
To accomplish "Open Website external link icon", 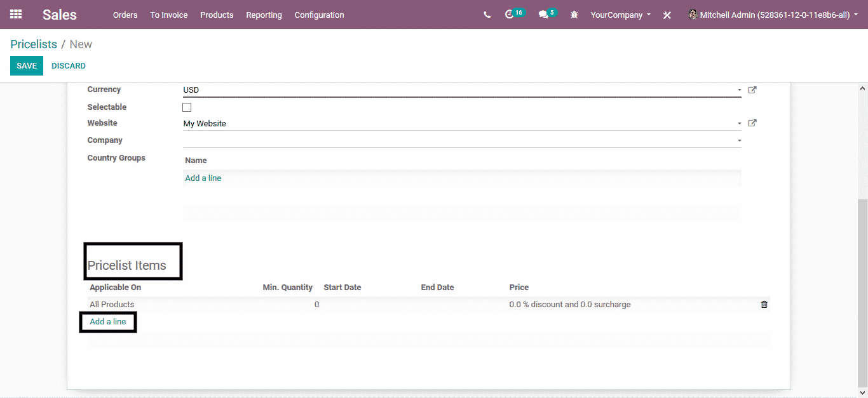I will (x=752, y=123).
